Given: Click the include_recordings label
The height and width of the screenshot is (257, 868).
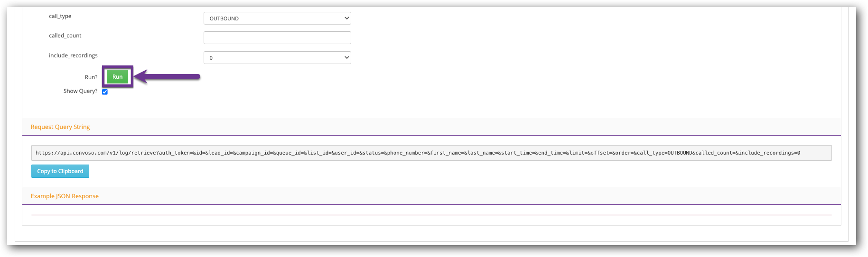Looking at the screenshot, I should [73, 55].
